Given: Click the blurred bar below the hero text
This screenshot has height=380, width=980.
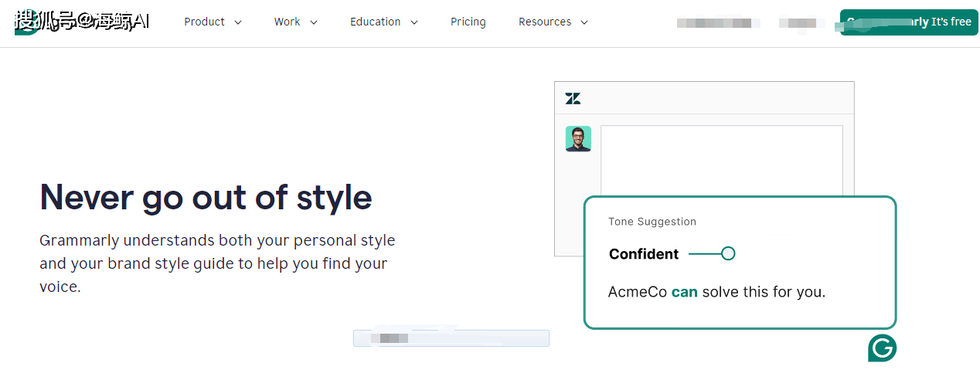Looking at the screenshot, I should pos(451,338).
